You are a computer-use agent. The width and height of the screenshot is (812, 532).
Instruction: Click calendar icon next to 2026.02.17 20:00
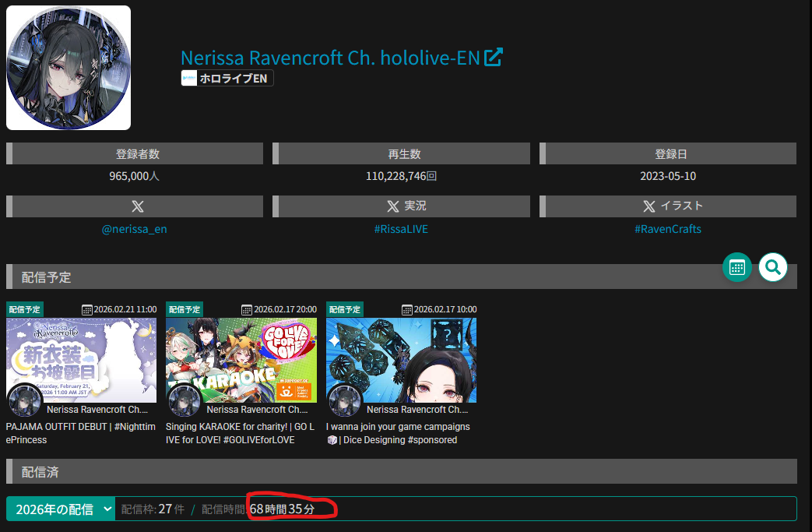coord(247,310)
